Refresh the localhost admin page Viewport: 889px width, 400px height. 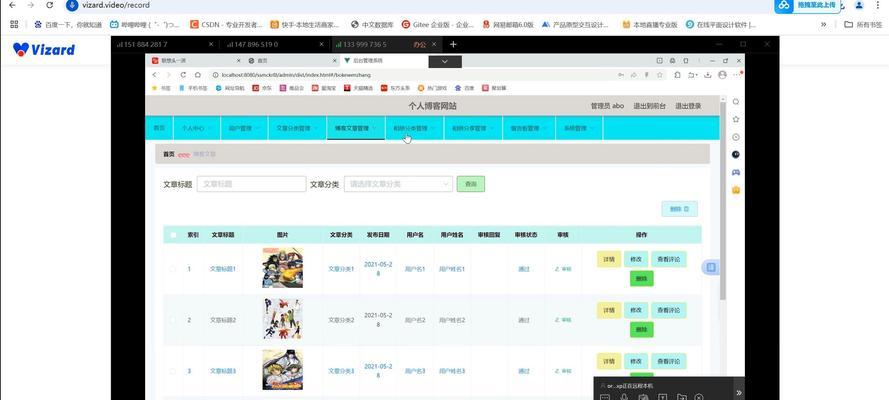click(183, 75)
